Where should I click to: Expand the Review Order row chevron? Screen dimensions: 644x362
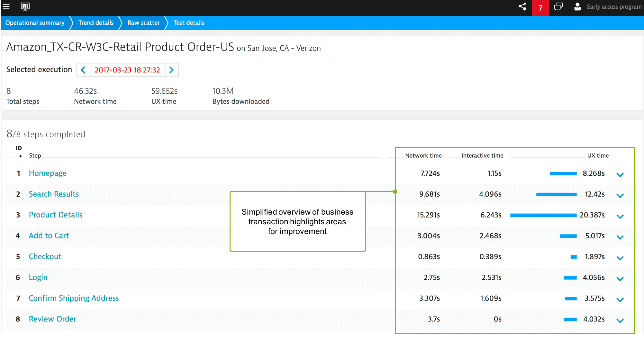point(620,320)
